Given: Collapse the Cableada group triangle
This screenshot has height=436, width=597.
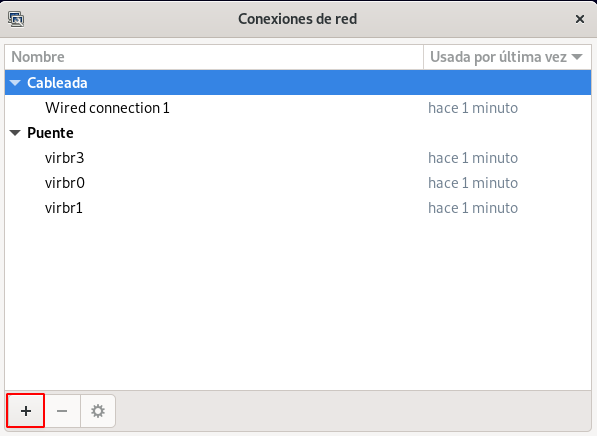Looking at the screenshot, I should [x=15, y=83].
